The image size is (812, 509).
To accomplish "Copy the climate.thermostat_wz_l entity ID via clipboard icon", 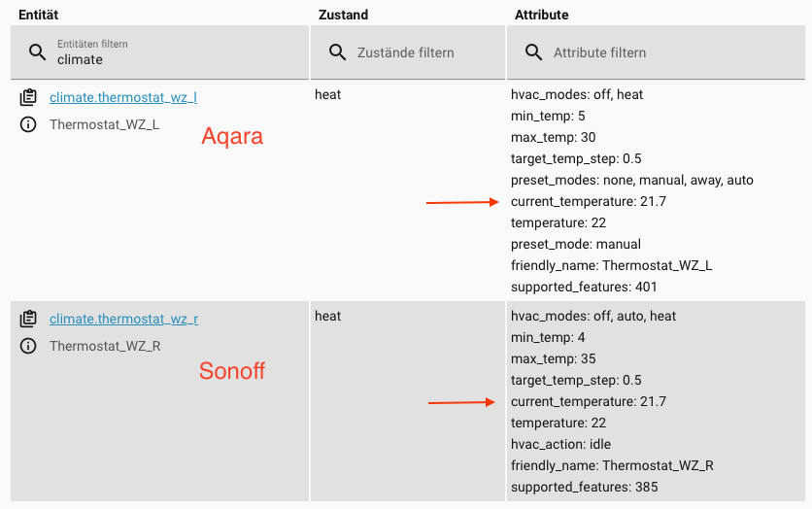I will [28, 97].
